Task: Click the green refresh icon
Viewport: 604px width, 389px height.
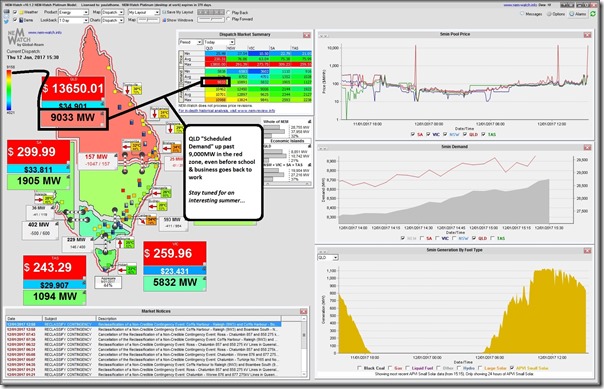Action: pyautogui.click(x=593, y=13)
